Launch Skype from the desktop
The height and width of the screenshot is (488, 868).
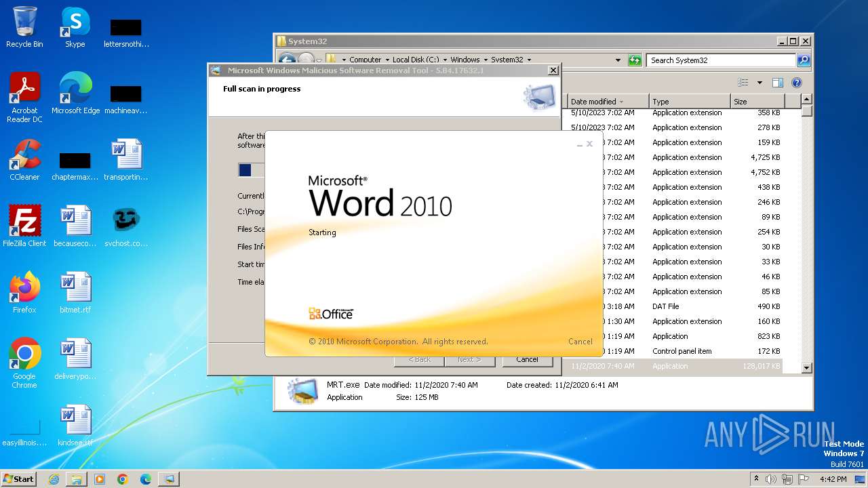75,27
